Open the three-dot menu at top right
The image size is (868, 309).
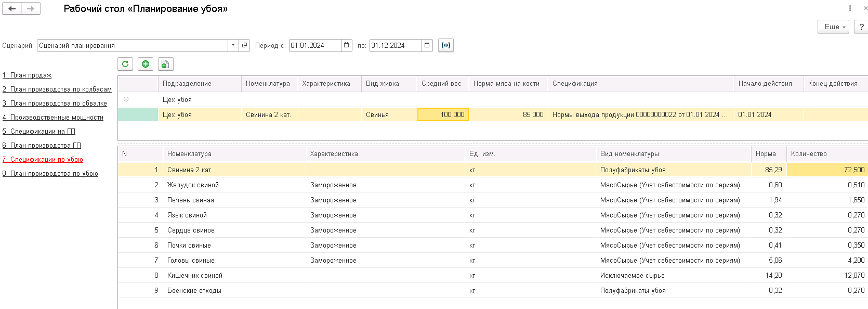(x=850, y=8)
